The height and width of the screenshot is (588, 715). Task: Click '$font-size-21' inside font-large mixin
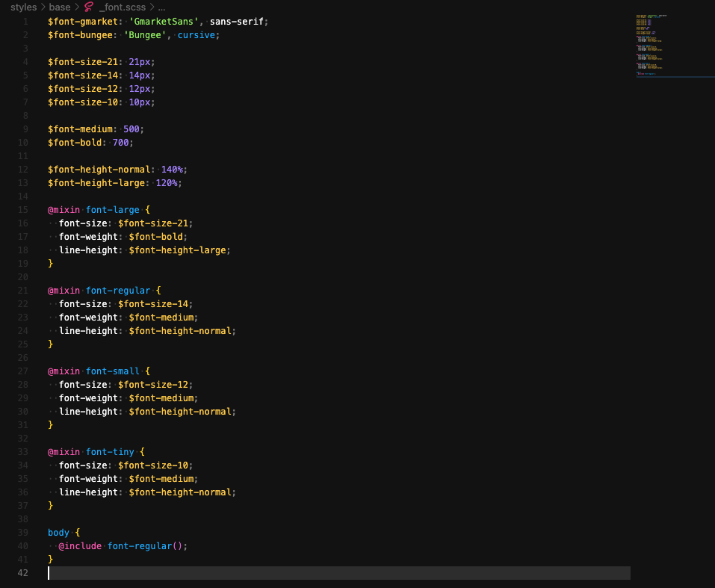tap(153, 223)
